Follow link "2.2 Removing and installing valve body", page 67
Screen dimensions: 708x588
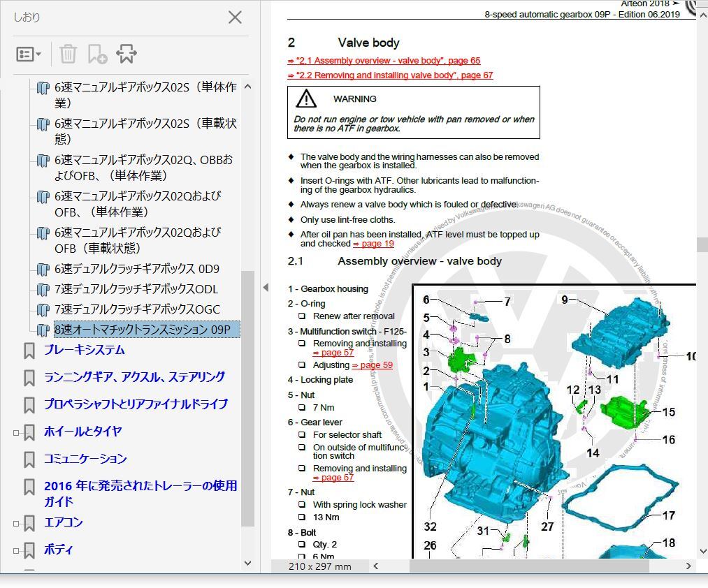click(x=390, y=75)
